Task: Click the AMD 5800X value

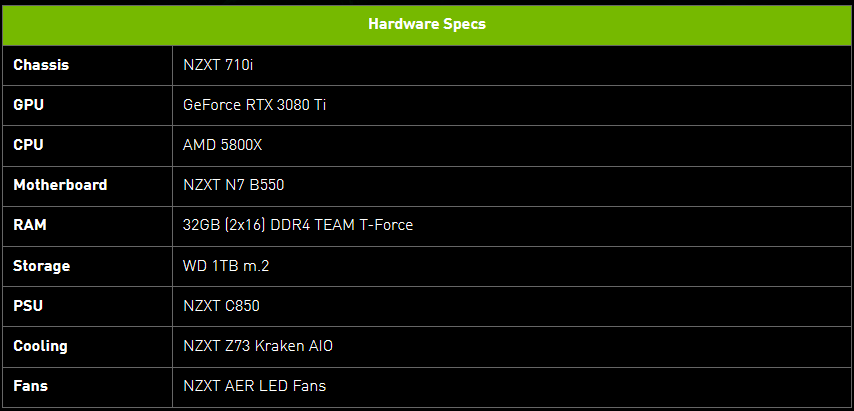Action: [x=223, y=145]
